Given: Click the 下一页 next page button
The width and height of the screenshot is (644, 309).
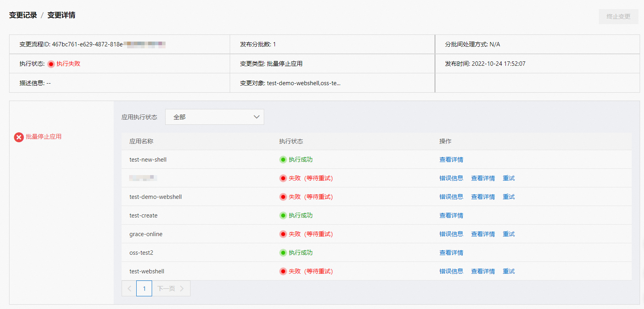Looking at the screenshot, I should click(x=171, y=288).
